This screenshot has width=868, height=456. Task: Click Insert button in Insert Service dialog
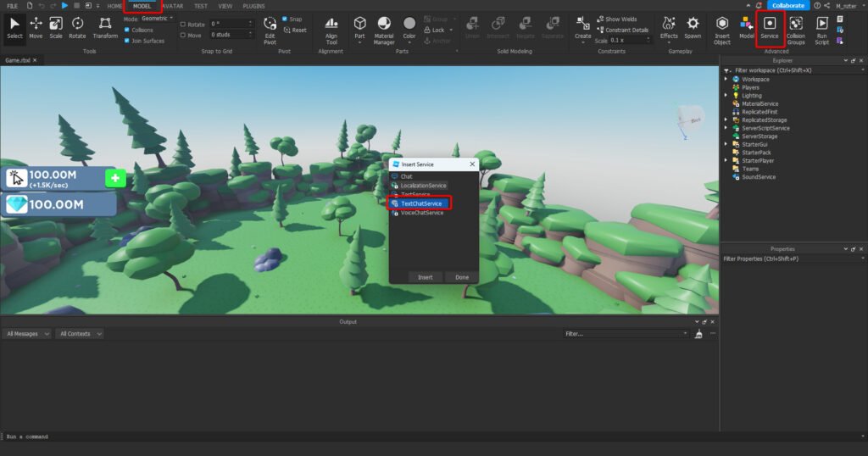pos(425,277)
